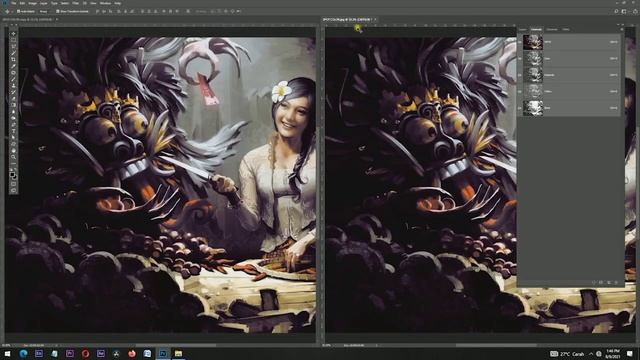Open the Window menu
The height and width of the screenshot is (360, 640).
coord(105,3)
